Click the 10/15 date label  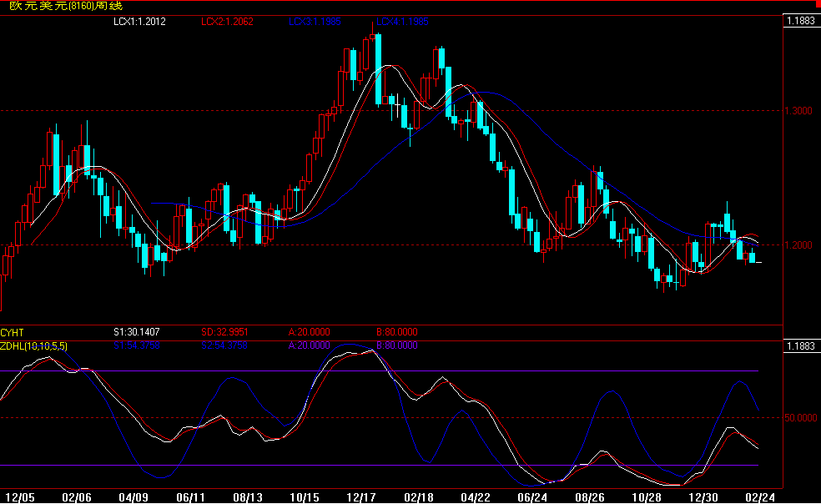305,497
